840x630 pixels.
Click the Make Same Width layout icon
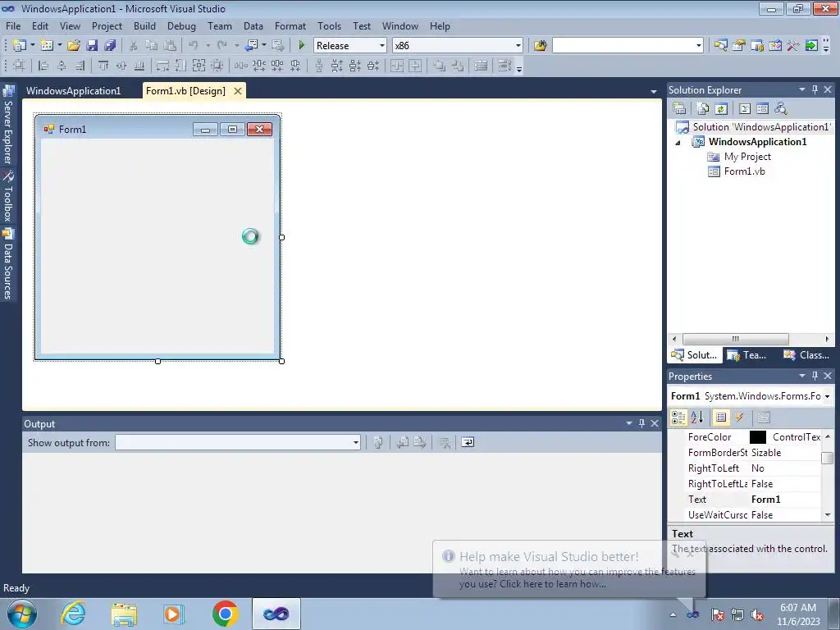[x=162, y=66]
